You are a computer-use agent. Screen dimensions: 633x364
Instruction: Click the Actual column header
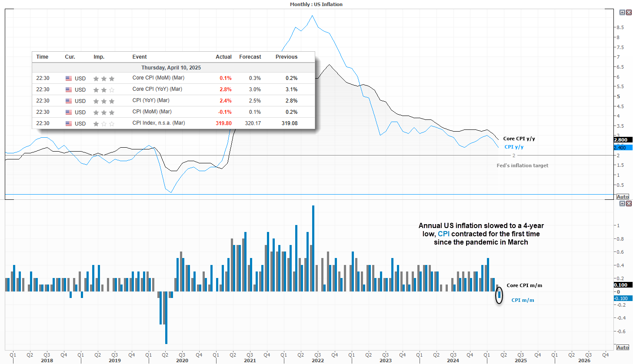pyautogui.click(x=223, y=57)
